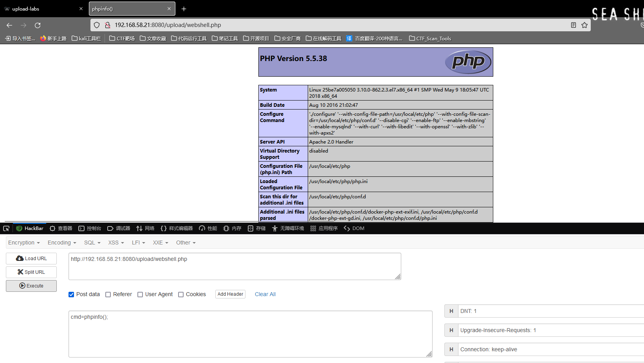
Task: Close the upload-labs tab
Action: 81,9
